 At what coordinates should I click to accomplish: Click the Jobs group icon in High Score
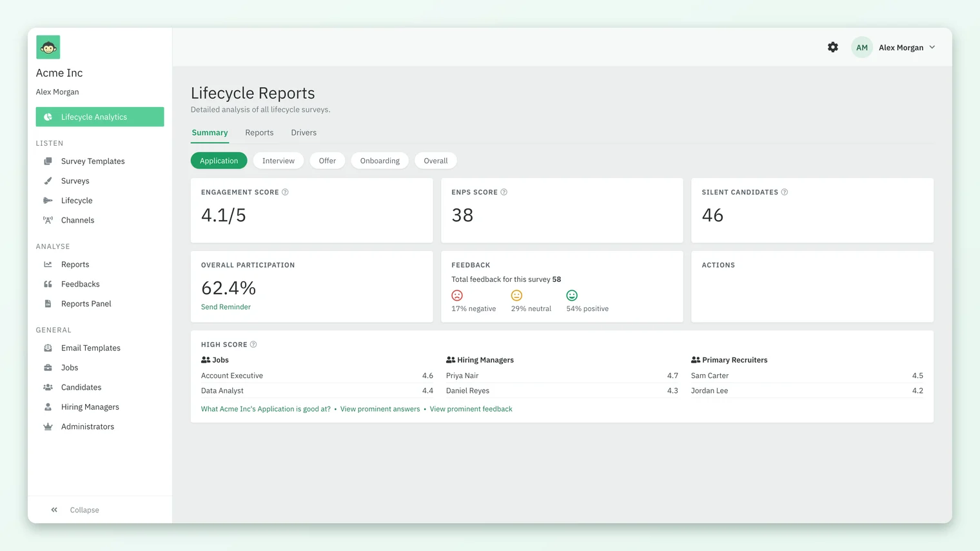(206, 360)
